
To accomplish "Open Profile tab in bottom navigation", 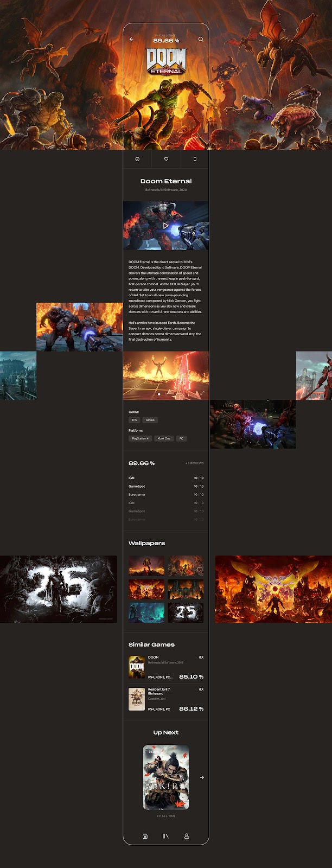I will (x=187, y=836).
